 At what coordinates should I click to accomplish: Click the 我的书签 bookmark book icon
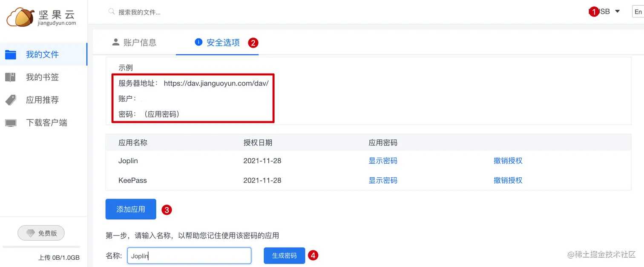tap(11, 77)
